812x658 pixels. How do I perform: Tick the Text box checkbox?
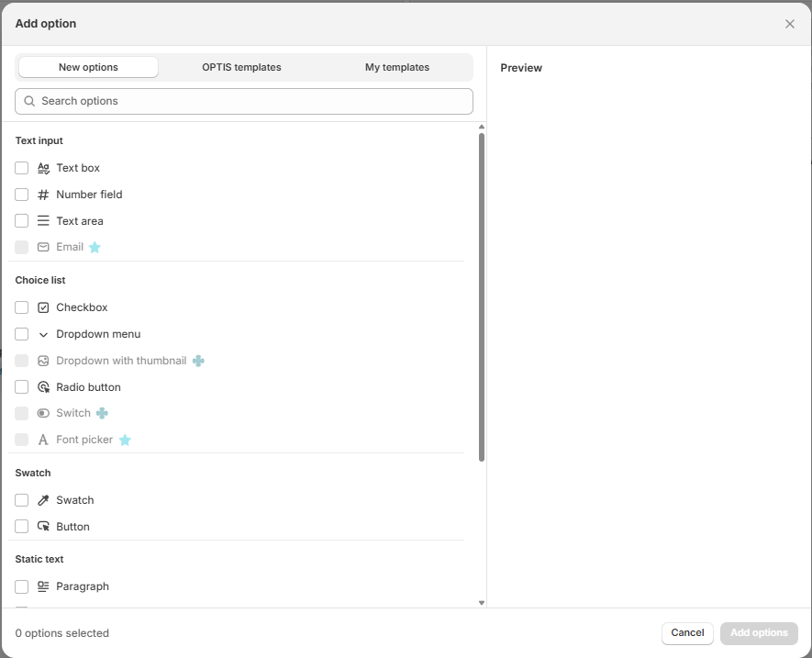click(x=22, y=168)
